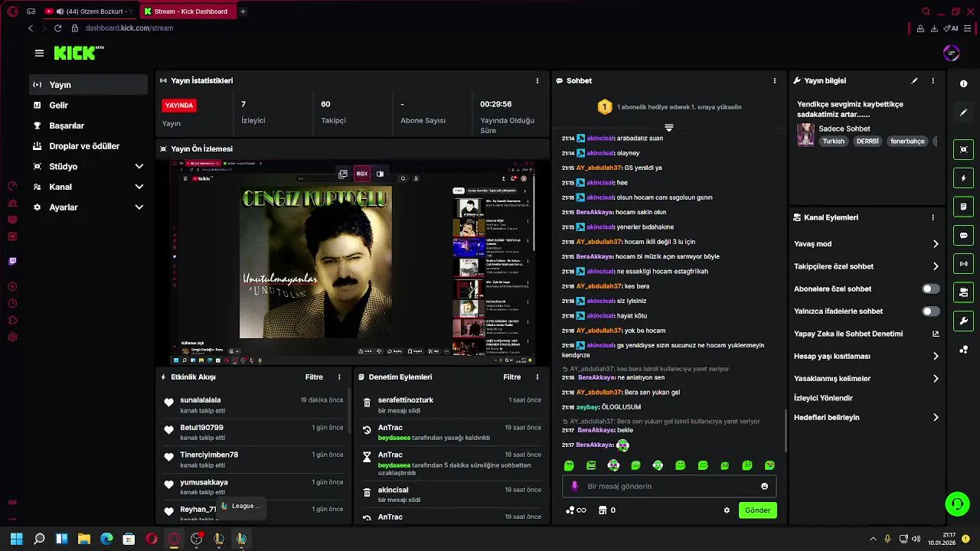
Task: Click the Bir mesaj gönderin input field
Action: 670,486
